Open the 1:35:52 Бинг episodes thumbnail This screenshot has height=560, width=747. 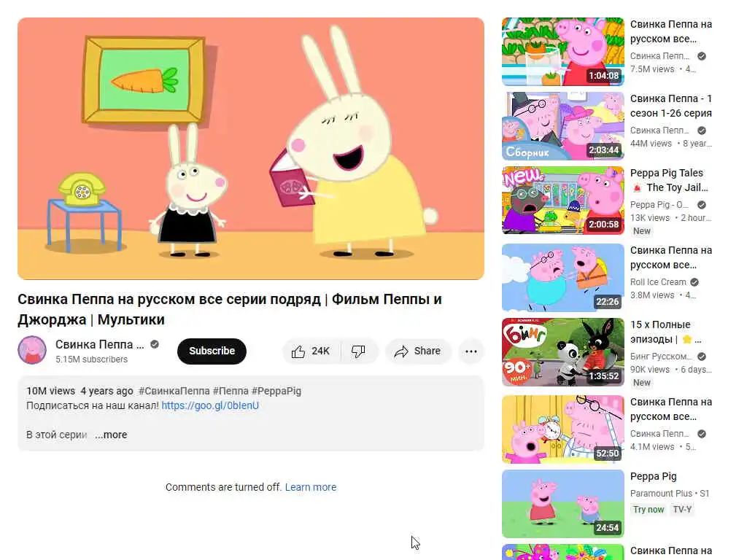[562, 352]
